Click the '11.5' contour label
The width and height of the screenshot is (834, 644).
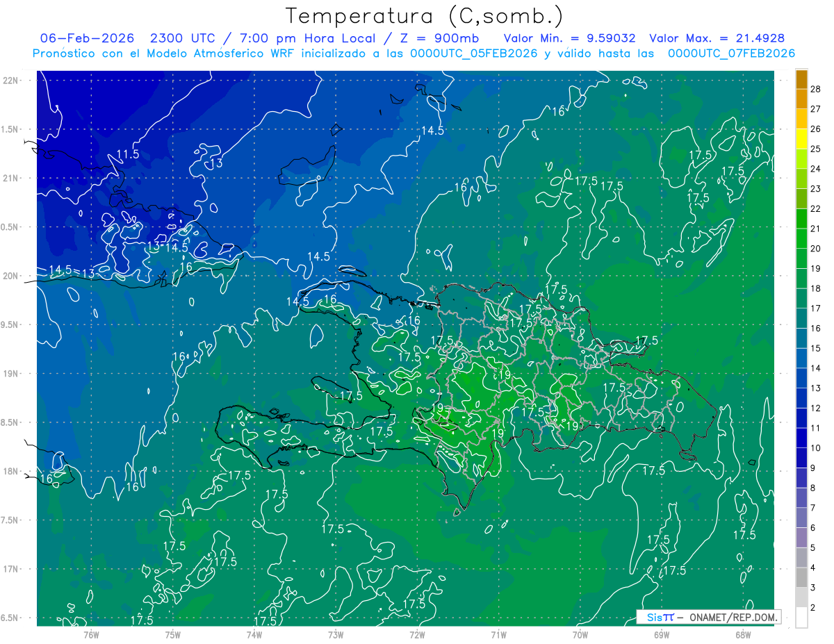[x=127, y=154]
